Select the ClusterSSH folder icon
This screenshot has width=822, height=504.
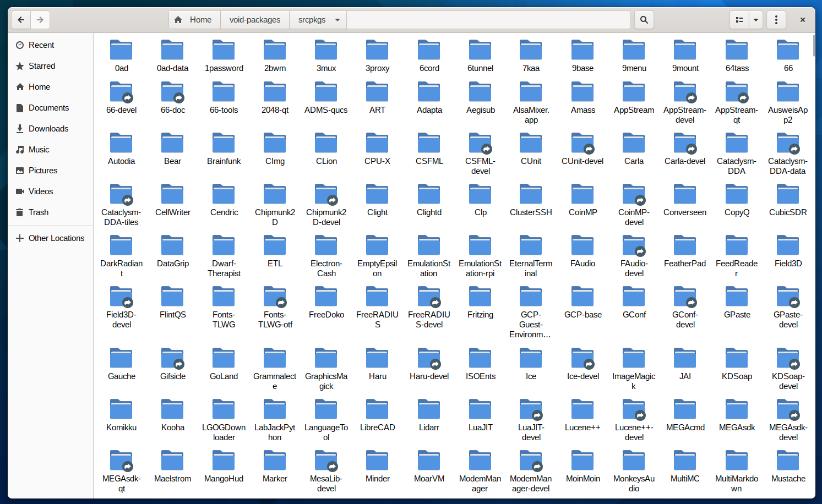coord(531,194)
